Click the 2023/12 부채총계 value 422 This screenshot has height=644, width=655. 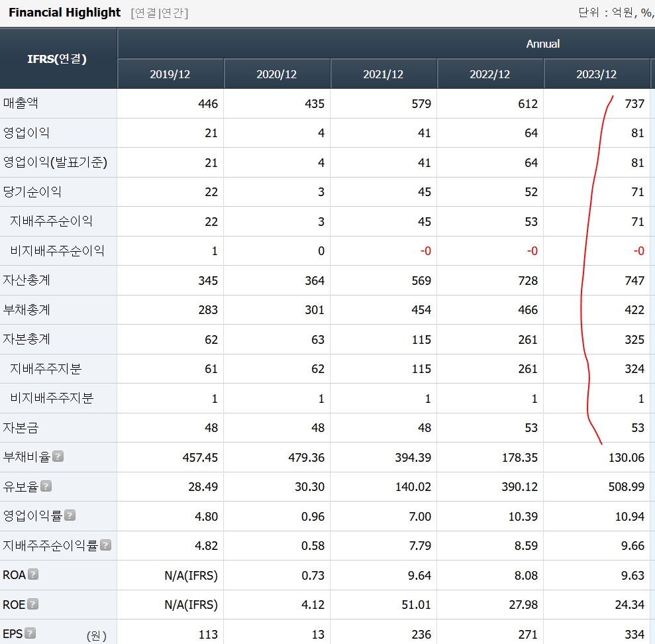634,310
